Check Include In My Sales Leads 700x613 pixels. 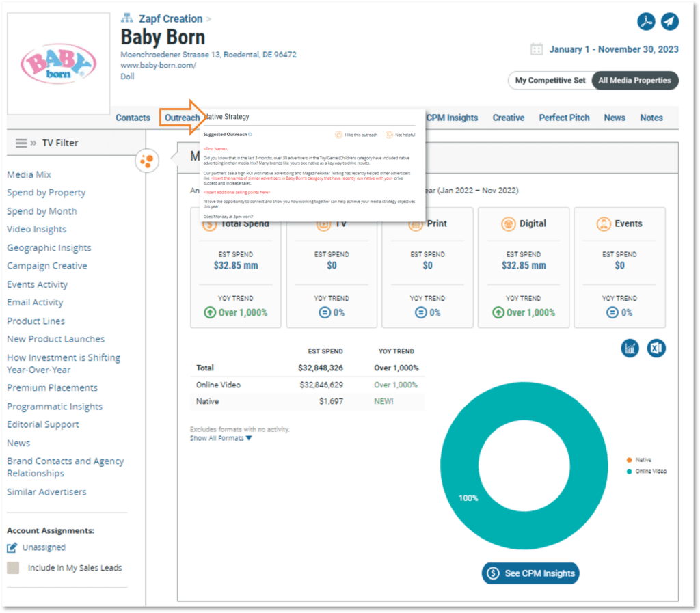(x=13, y=567)
